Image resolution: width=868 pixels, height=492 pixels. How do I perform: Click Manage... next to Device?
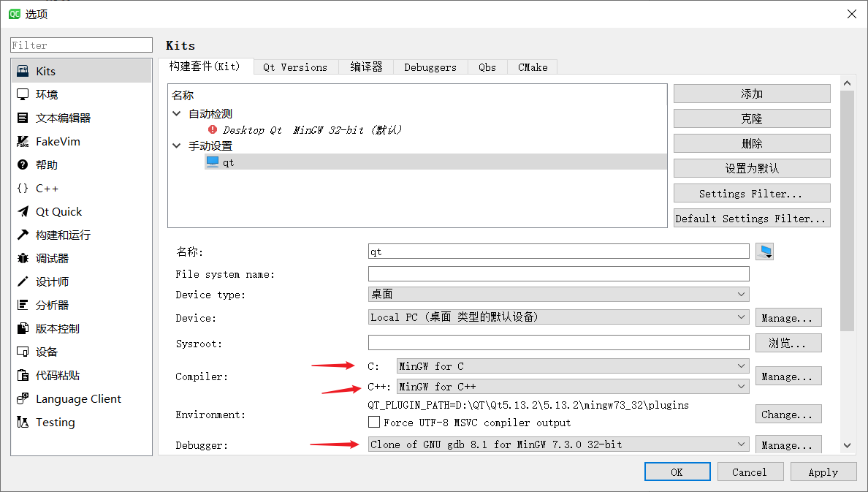coord(788,317)
